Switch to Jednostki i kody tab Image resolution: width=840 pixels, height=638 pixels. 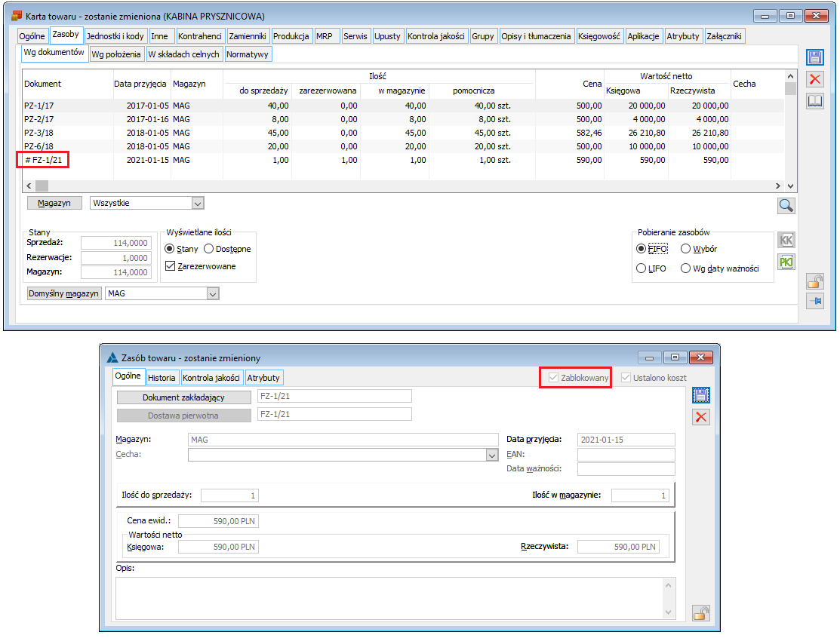tap(115, 36)
